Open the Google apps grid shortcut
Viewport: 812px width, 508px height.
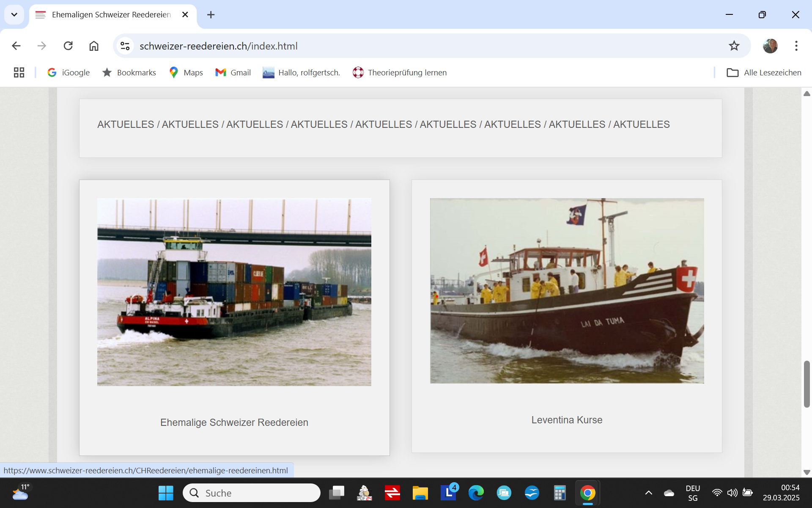point(19,72)
